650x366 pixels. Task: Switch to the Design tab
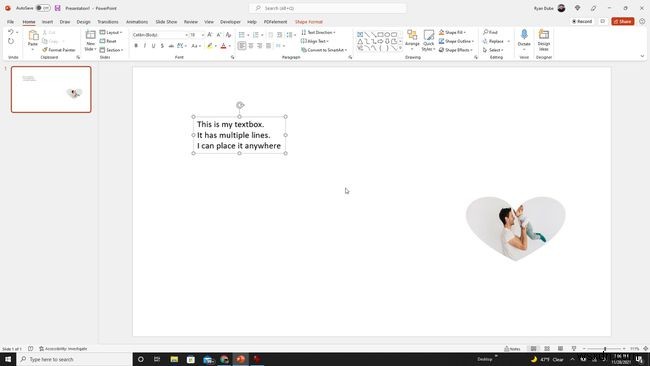point(83,22)
